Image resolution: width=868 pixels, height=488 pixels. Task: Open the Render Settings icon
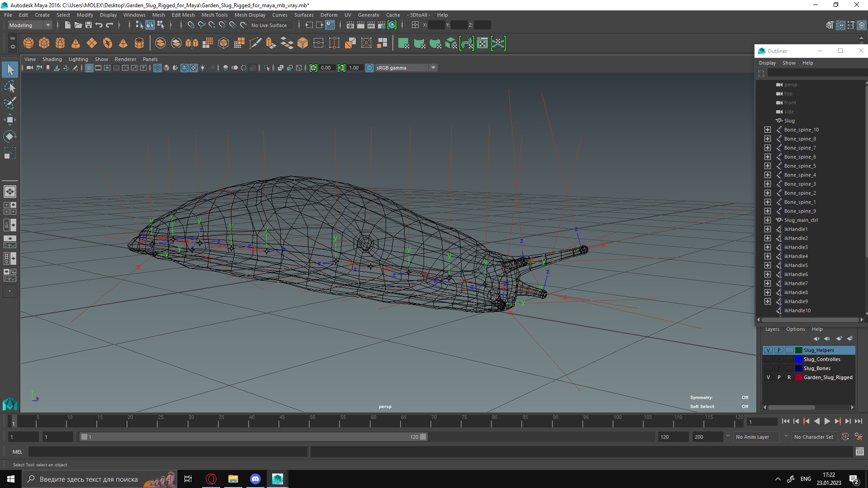point(382,25)
